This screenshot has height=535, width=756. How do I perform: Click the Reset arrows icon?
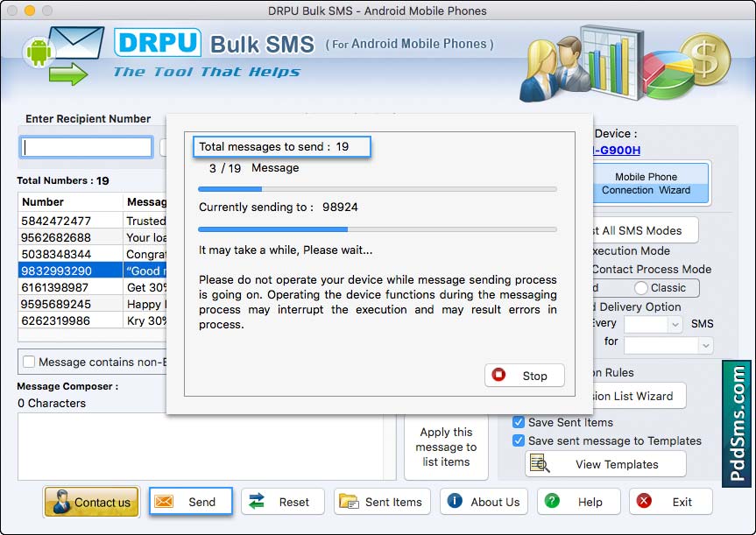(257, 501)
